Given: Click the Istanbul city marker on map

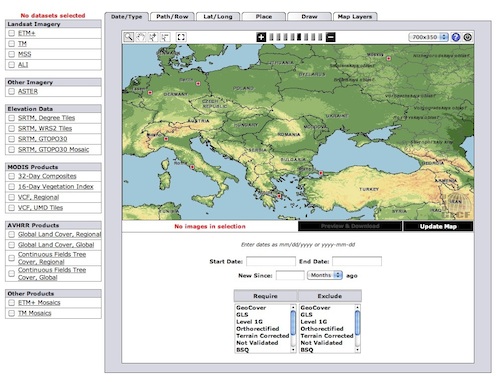Looking at the screenshot, I should pyautogui.click(x=321, y=173).
